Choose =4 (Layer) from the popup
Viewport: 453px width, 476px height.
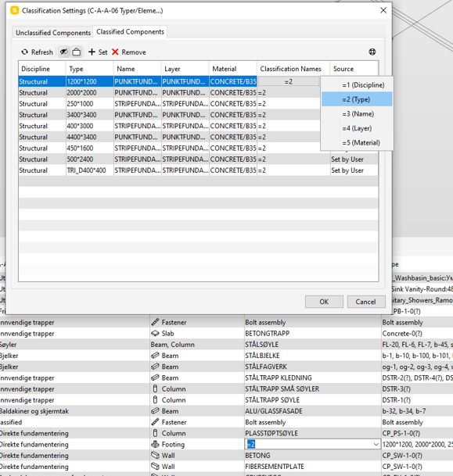(x=357, y=128)
